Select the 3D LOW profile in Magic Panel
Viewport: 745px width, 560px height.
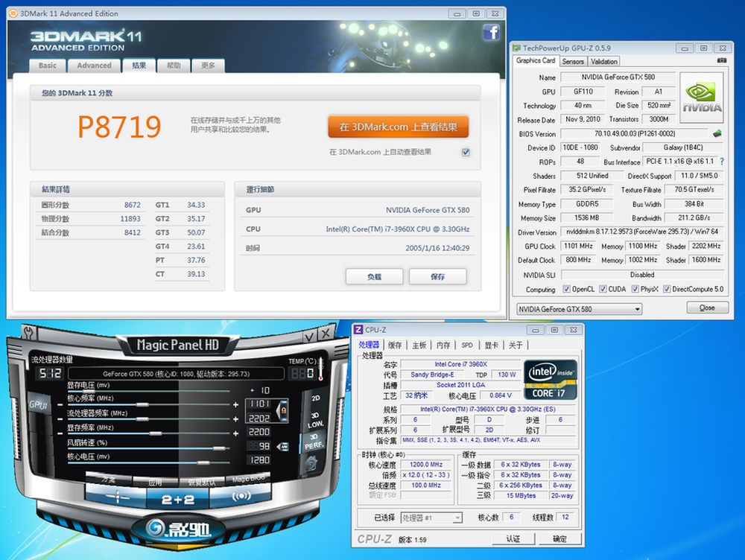tap(315, 420)
